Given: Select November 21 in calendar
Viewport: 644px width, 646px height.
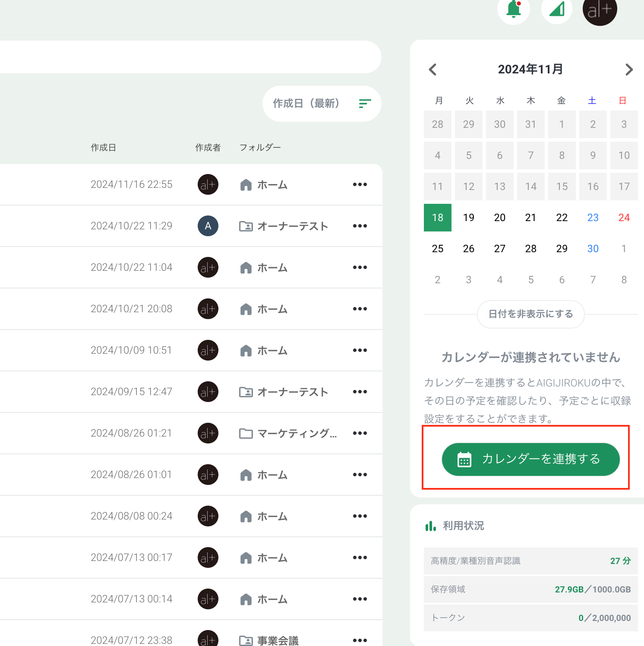Looking at the screenshot, I should coord(531,218).
